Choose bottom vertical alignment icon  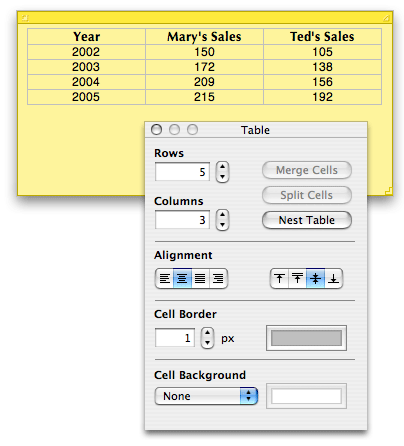[333, 278]
